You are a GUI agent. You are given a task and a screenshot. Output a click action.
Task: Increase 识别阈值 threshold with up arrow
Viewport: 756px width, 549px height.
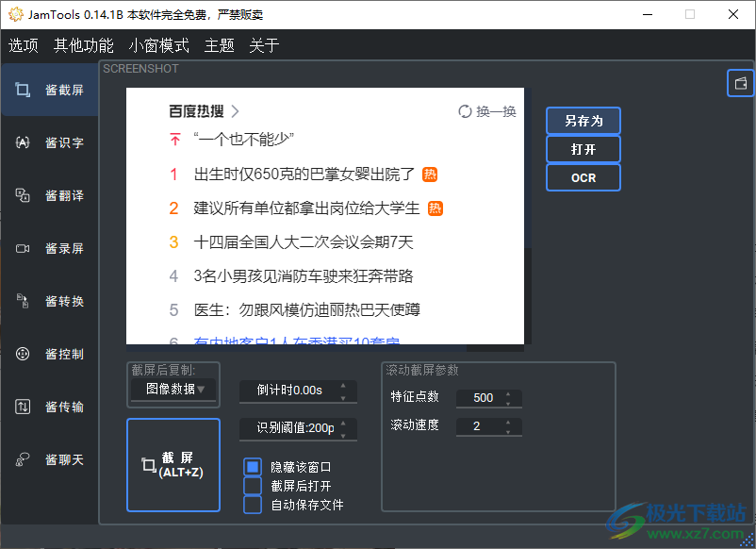tap(343, 424)
